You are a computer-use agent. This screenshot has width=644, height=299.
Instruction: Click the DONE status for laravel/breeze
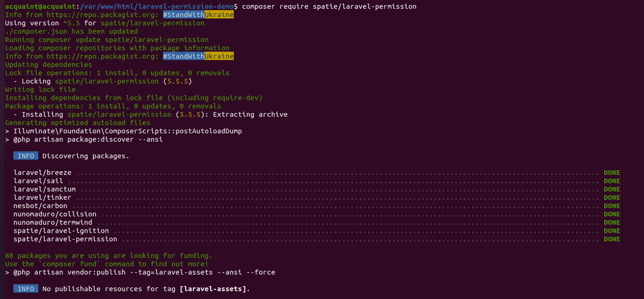click(612, 173)
